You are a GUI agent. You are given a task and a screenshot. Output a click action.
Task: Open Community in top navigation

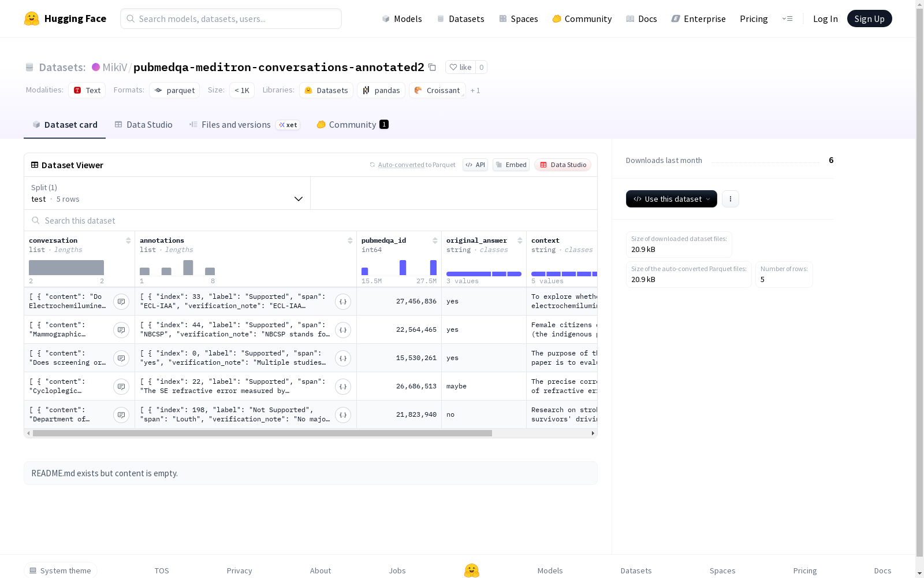[582, 18]
